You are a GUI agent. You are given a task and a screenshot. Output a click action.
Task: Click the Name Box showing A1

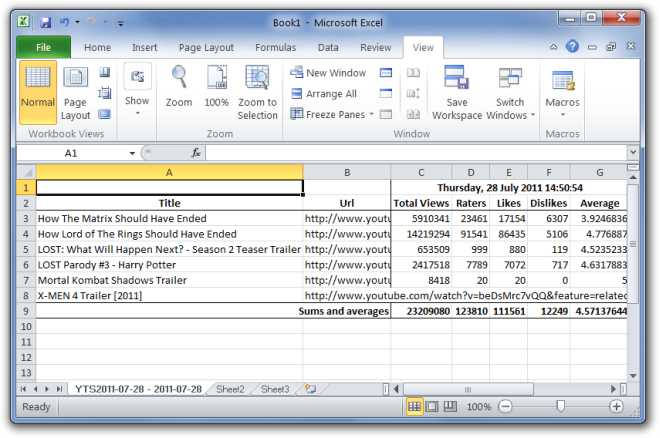tap(71, 153)
